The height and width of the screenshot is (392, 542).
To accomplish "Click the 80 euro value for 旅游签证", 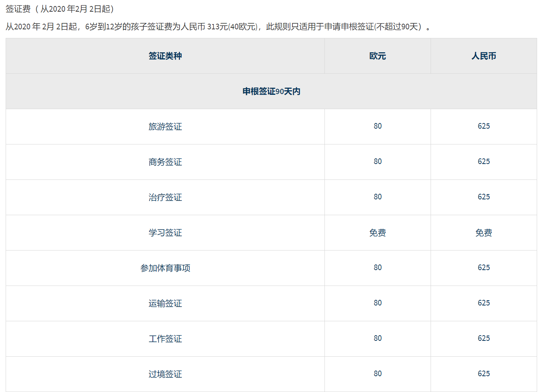I will pos(378,126).
